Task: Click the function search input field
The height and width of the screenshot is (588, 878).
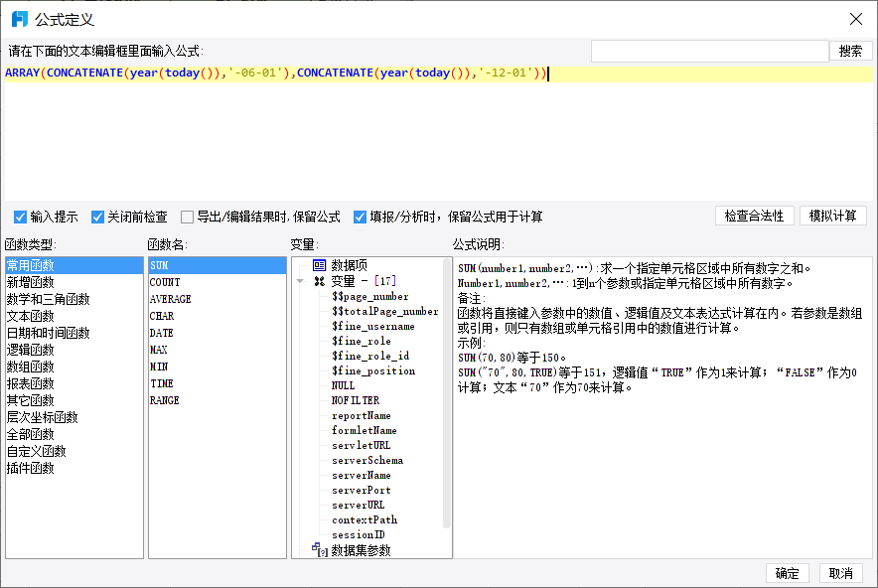Action: pyautogui.click(x=709, y=51)
